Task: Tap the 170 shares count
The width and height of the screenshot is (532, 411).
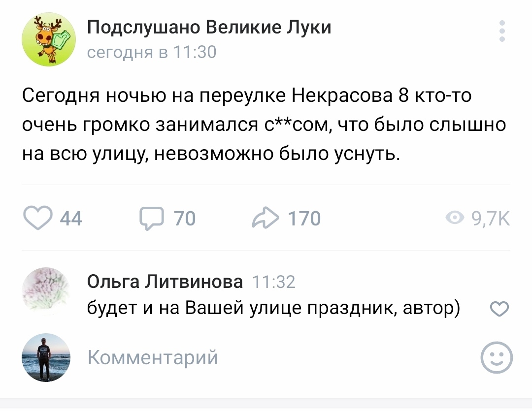Action: tap(304, 219)
